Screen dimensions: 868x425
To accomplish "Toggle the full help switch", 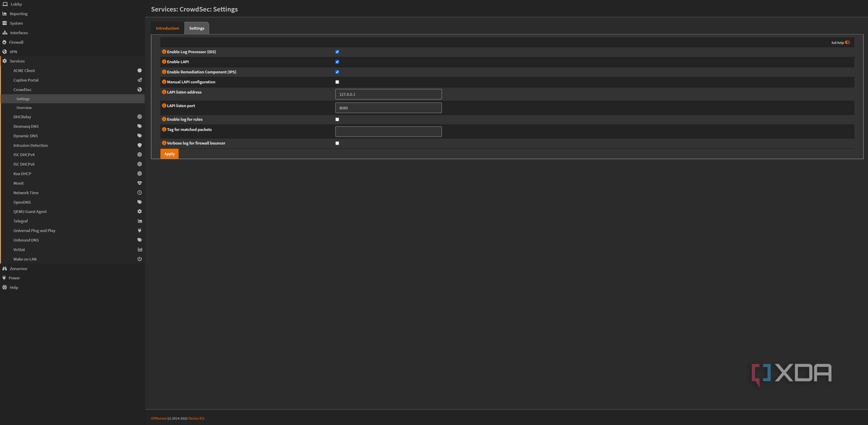I will click(847, 42).
